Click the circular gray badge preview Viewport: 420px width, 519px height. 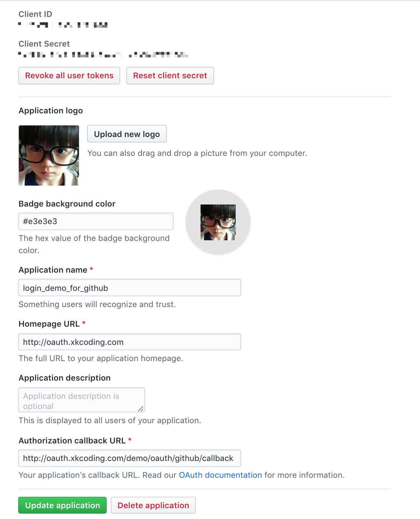(218, 222)
